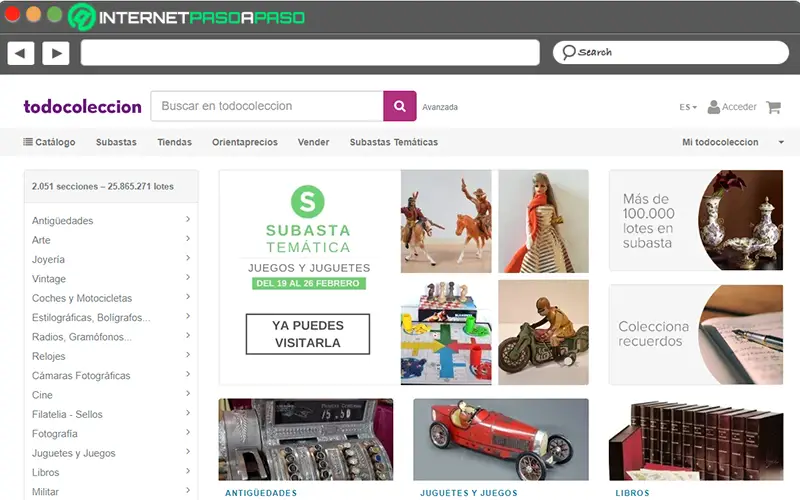
Task: Open Juguetes y Juegos sidebar category
Action: coord(73,454)
